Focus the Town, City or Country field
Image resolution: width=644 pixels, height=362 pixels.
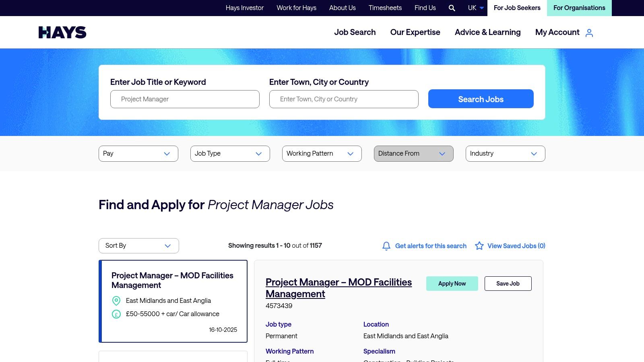(x=344, y=99)
